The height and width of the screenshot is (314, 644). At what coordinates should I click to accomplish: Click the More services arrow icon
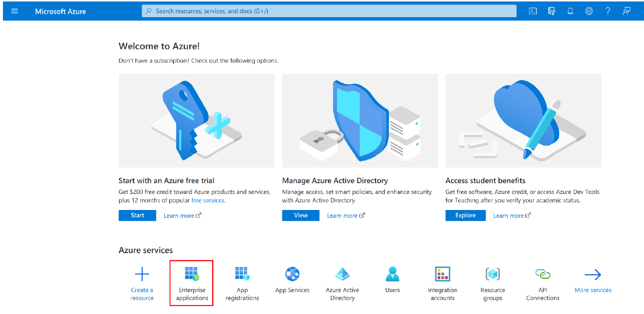(593, 274)
